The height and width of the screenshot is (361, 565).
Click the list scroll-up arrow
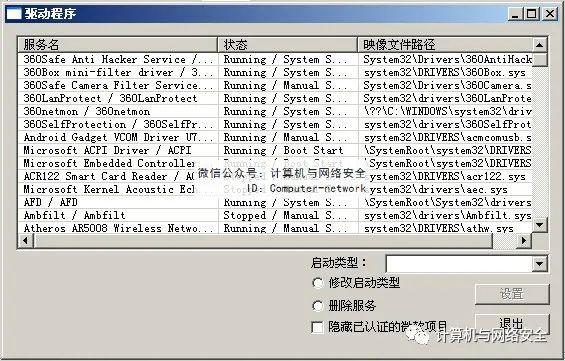539,45
